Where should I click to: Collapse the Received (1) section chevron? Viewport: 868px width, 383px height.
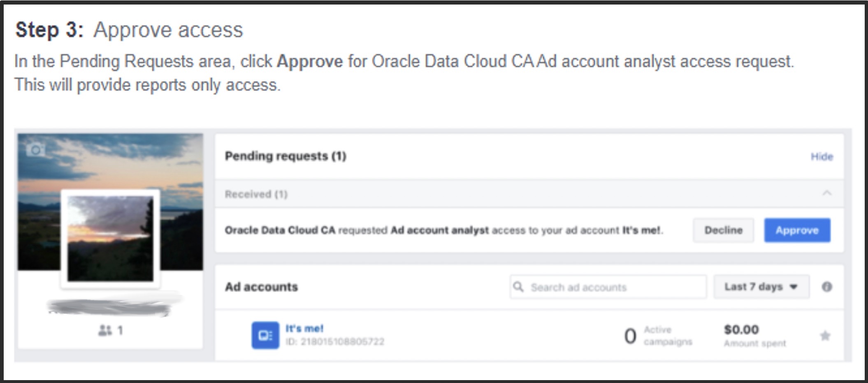point(826,193)
